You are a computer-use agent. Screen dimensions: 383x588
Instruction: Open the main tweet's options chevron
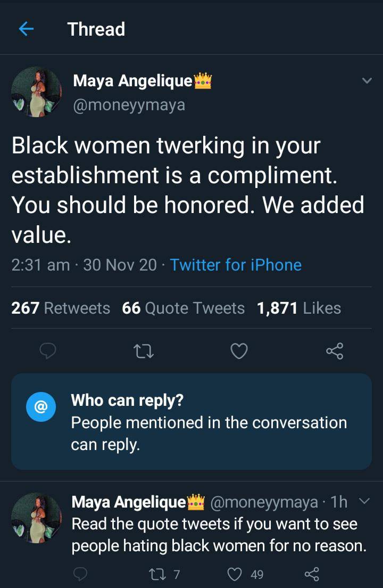[x=367, y=81]
